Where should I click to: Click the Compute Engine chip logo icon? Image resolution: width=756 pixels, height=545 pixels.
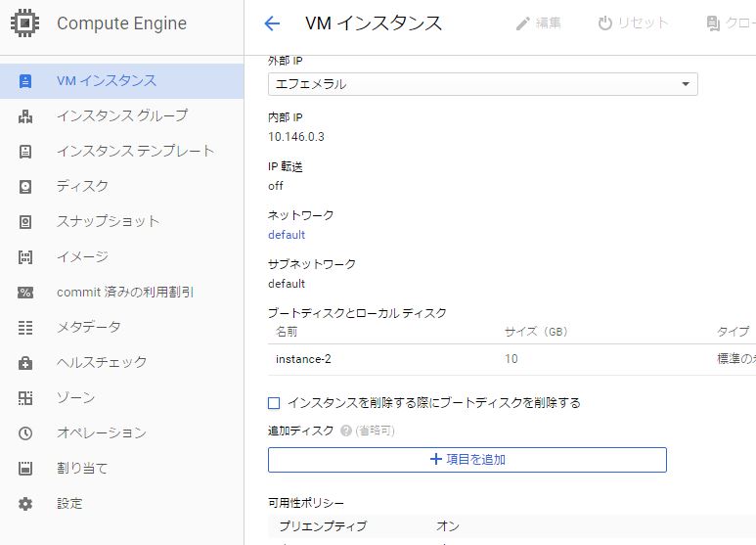25,23
